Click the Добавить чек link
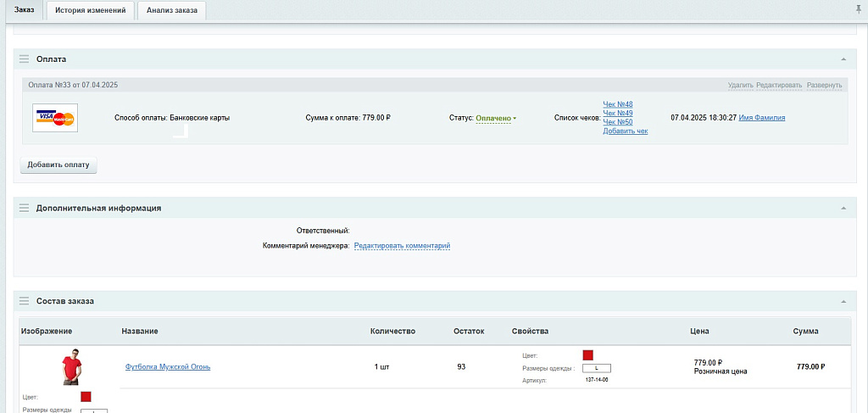The width and height of the screenshot is (868, 413). coord(625,131)
